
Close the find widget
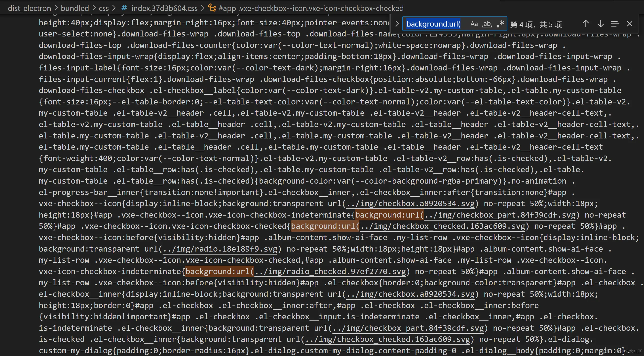pyautogui.click(x=630, y=24)
